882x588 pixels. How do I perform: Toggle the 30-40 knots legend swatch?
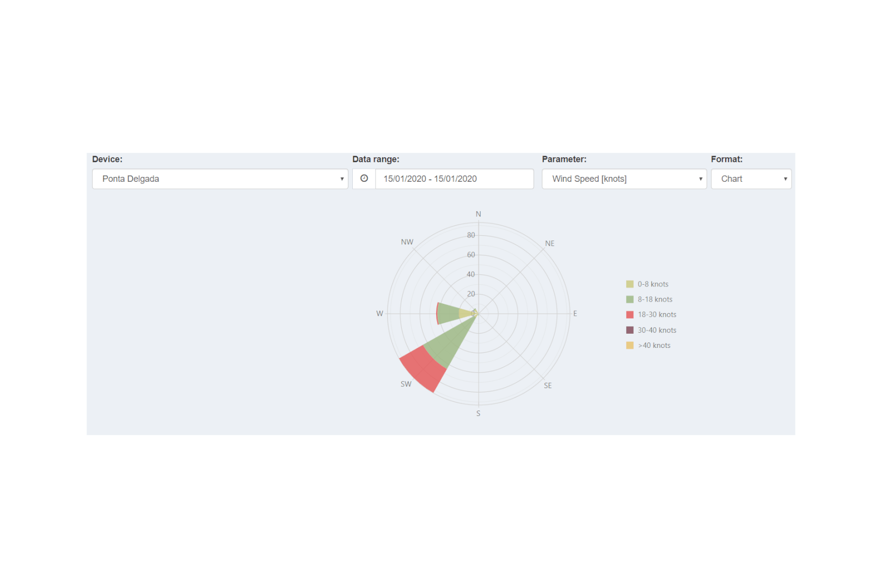630,330
